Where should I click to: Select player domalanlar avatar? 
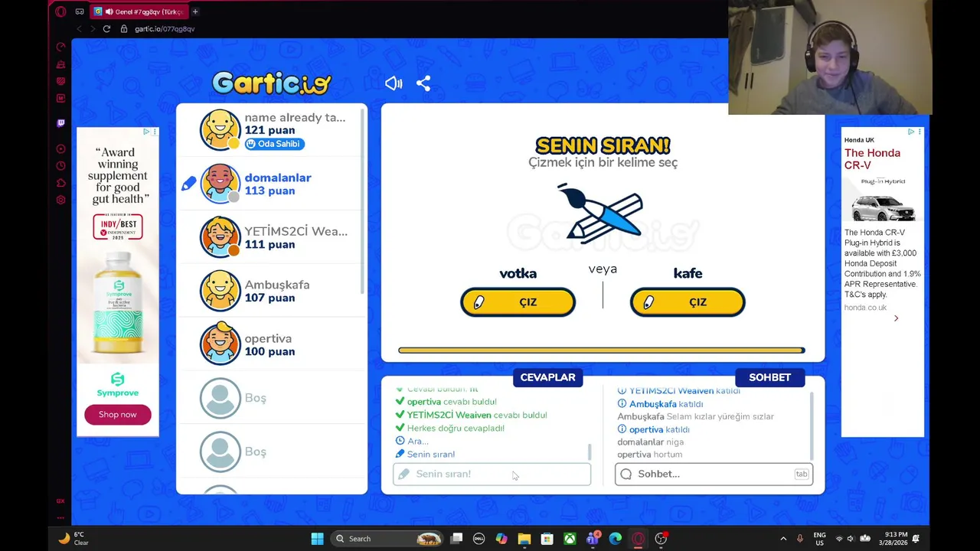point(220,184)
